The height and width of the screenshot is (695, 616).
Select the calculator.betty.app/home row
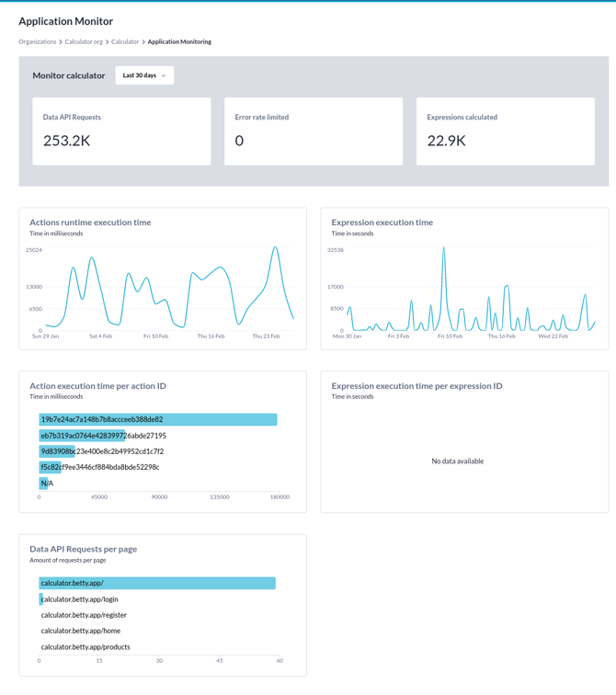coord(80,631)
